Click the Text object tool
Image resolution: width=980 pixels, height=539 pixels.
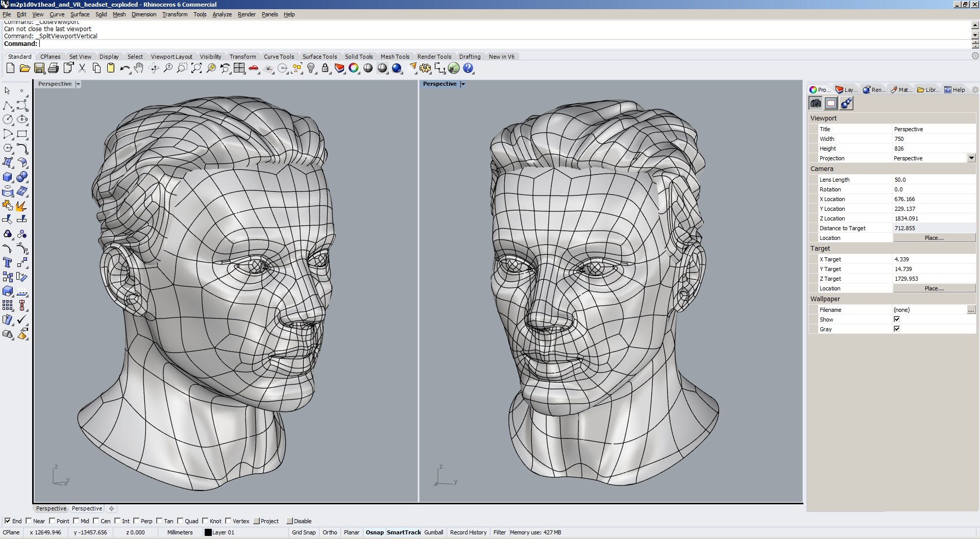8,263
